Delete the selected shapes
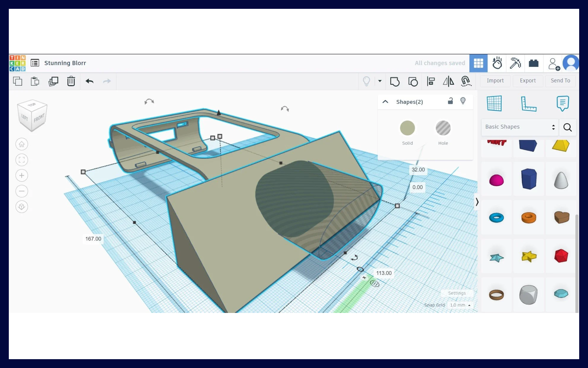 tap(71, 81)
